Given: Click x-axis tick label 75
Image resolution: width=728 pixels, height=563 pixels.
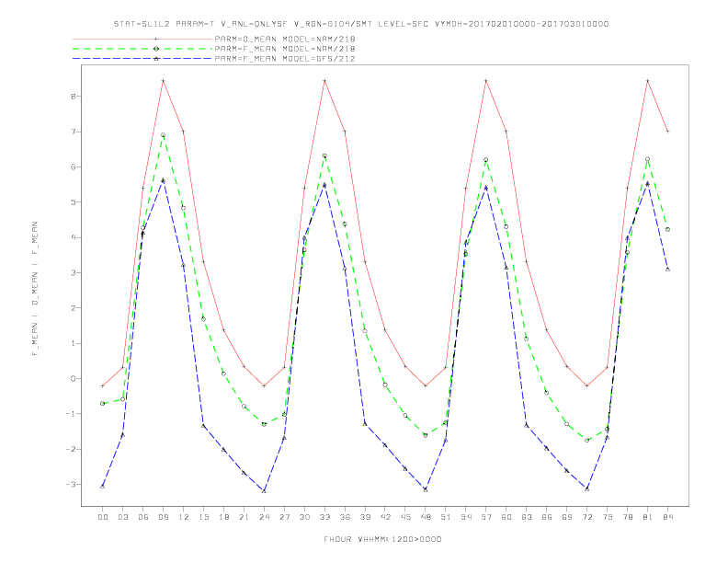Looking at the screenshot, I should coord(608,517).
